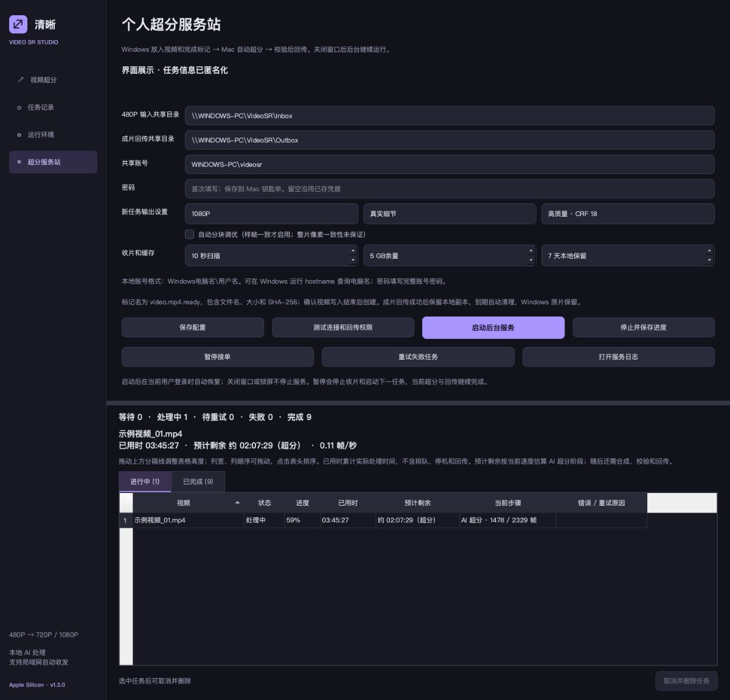The height and width of the screenshot is (700, 730).
Task: Decrease the 7 天本地保留 value
Action: (709, 260)
